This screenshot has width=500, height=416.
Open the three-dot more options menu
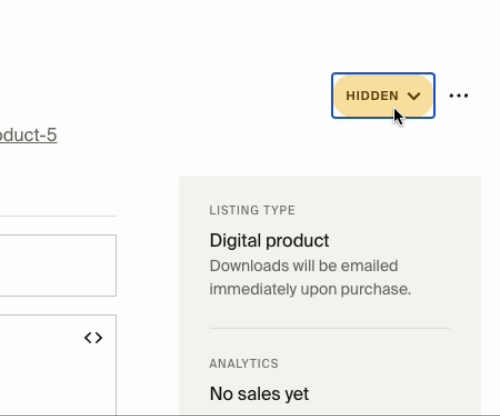459,96
